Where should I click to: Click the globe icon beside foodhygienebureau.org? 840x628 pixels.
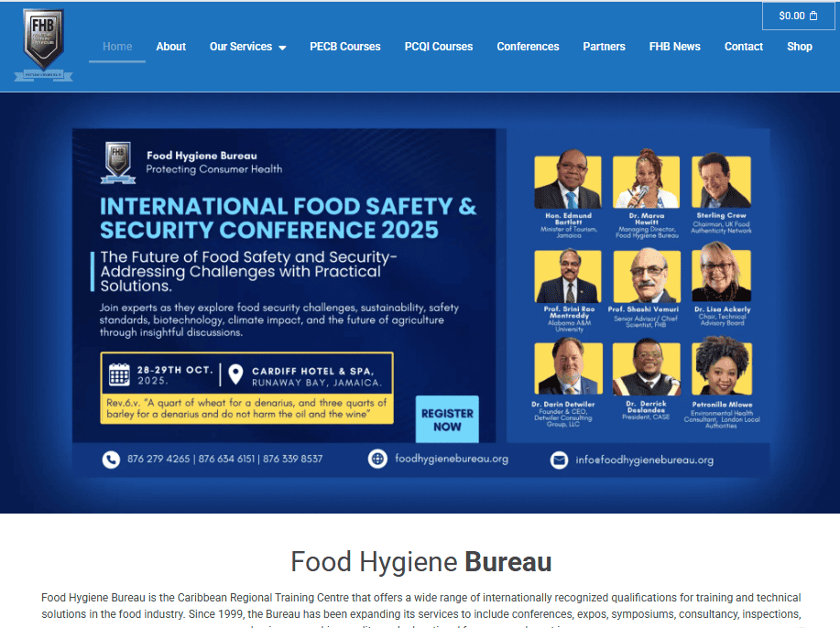pyautogui.click(x=377, y=459)
